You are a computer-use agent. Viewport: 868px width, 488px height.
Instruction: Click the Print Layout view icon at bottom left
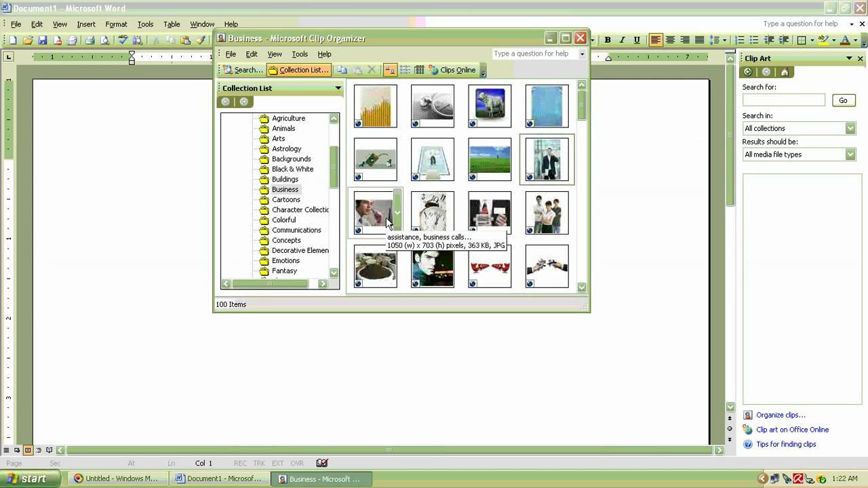pyautogui.click(x=28, y=450)
